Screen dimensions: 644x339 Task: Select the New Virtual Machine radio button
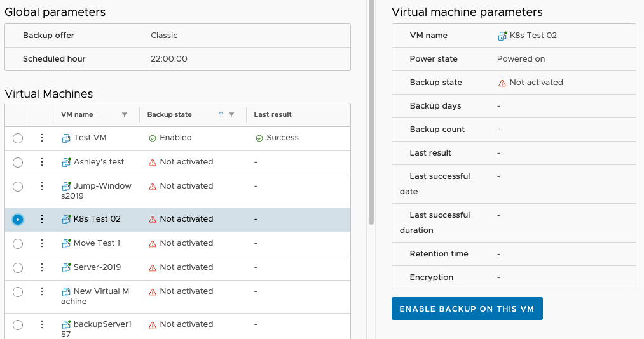(x=18, y=292)
